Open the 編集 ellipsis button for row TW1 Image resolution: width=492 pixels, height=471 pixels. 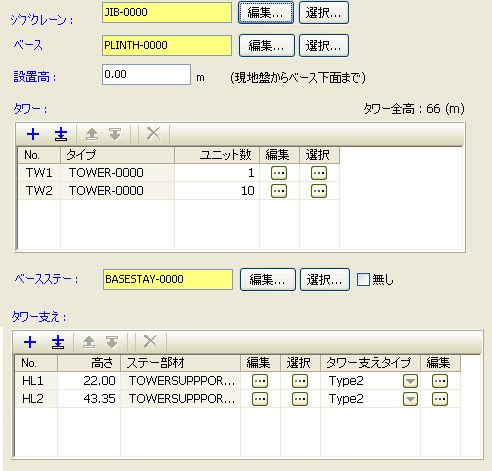279,173
